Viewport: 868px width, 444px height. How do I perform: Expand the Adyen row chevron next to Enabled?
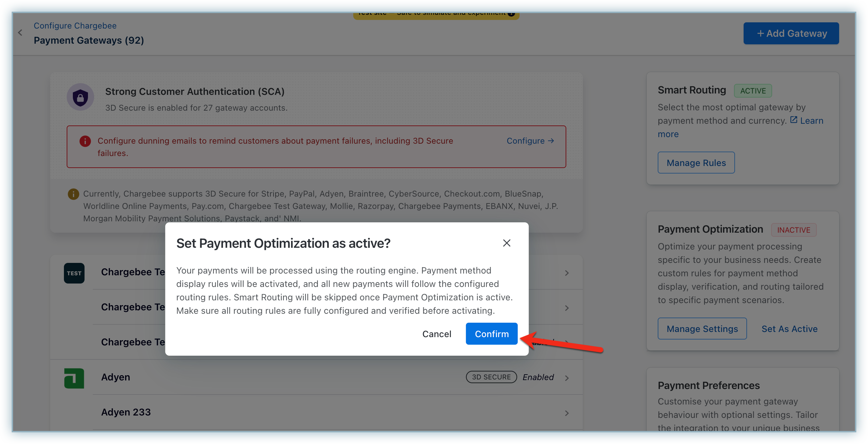pos(567,378)
